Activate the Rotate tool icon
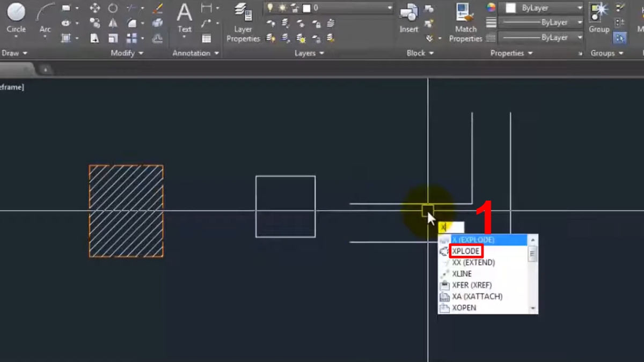The image size is (644, 362). coord(113,8)
